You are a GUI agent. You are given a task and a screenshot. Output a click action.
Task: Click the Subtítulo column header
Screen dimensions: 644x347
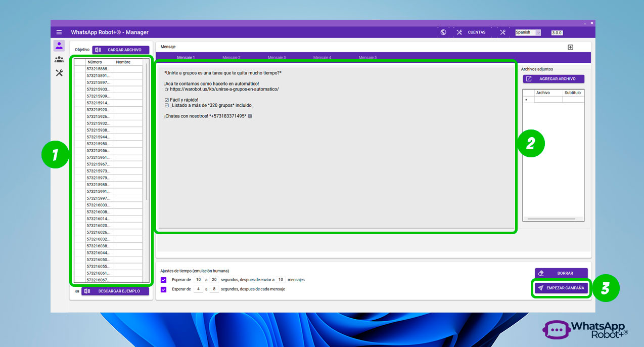click(x=573, y=93)
